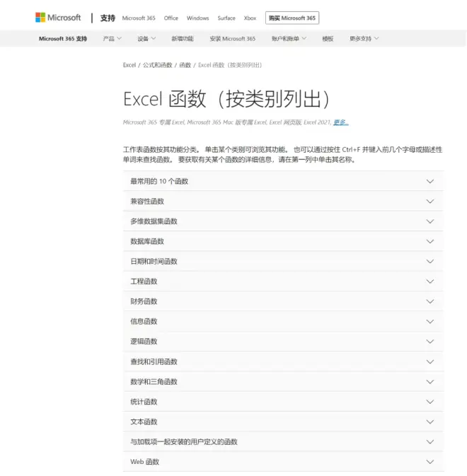This screenshot has height=476, width=467.
Task: Open the Xbox navigation link
Action: coord(250,18)
